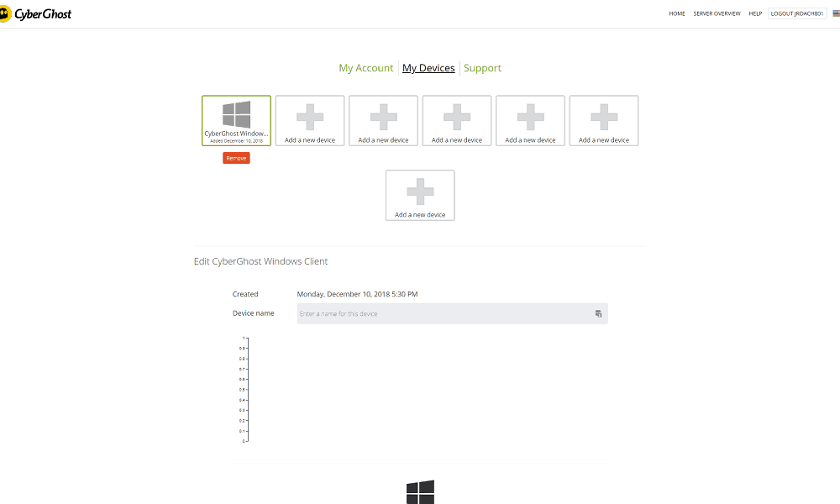
Task: Click the large Windows logo below the chart
Action: (420, 491)
